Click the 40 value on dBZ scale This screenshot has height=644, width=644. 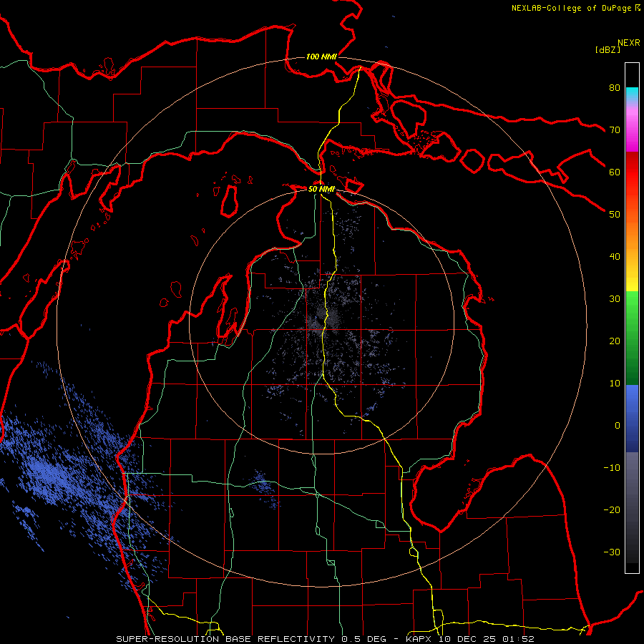pos(615,257)
